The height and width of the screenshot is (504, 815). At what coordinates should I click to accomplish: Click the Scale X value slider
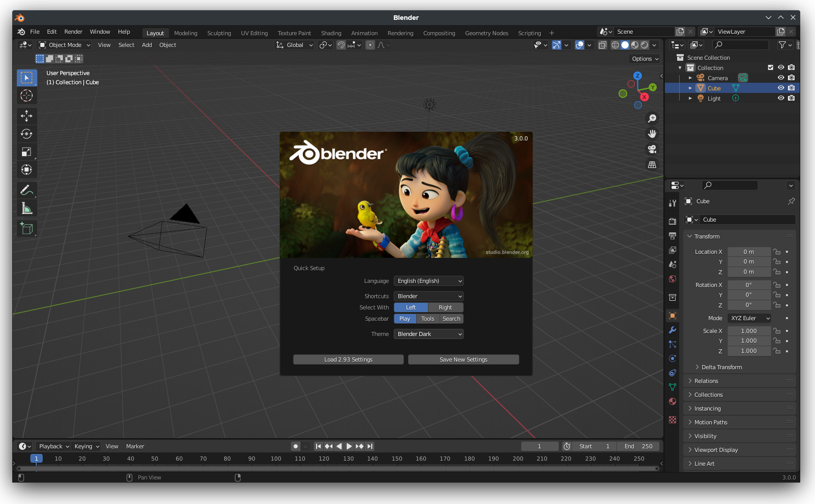(749, 331)
